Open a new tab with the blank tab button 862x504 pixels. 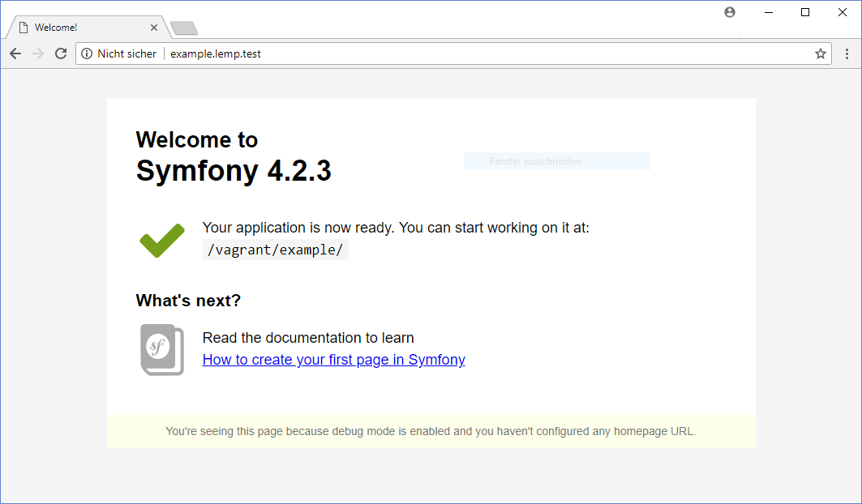pyautogui.click(x=183, y=28)
